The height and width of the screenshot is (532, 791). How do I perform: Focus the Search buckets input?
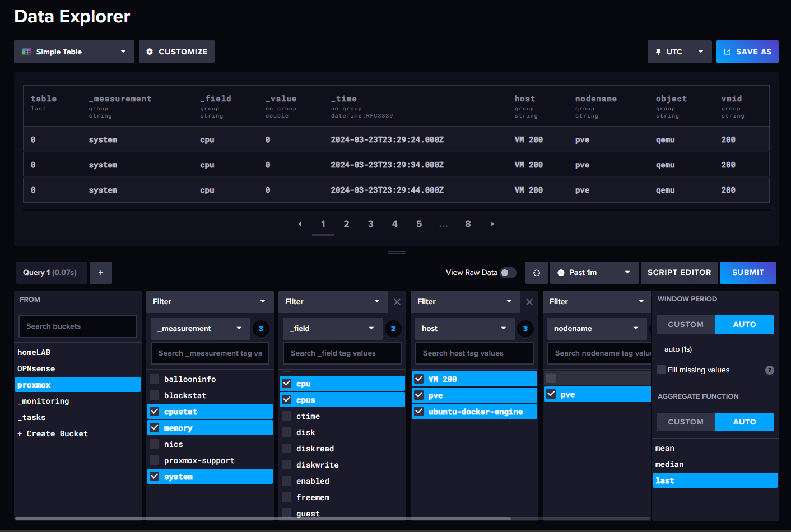(x=78, y=326)
